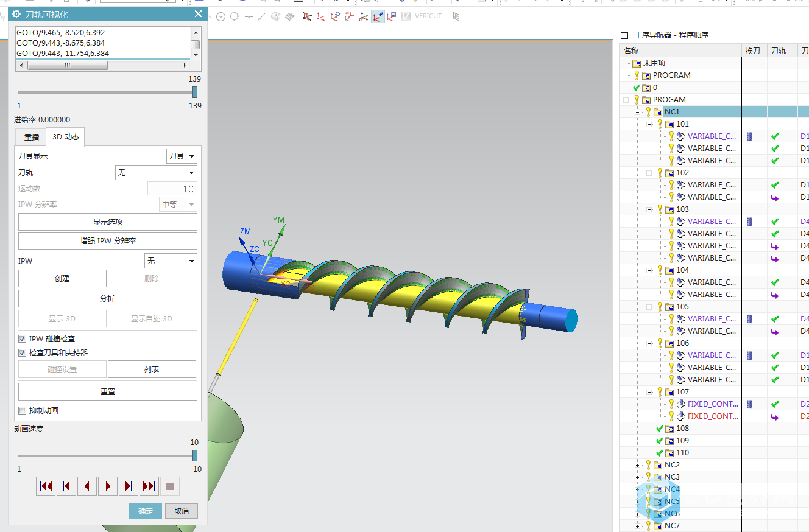Click the 刀轨 column header in navigator
The image size is (809, 532).
click(x=782, y=51)
